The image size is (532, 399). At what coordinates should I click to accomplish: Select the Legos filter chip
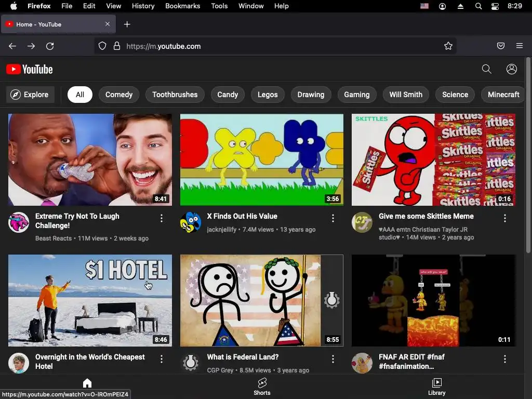(x=268, y=95)
